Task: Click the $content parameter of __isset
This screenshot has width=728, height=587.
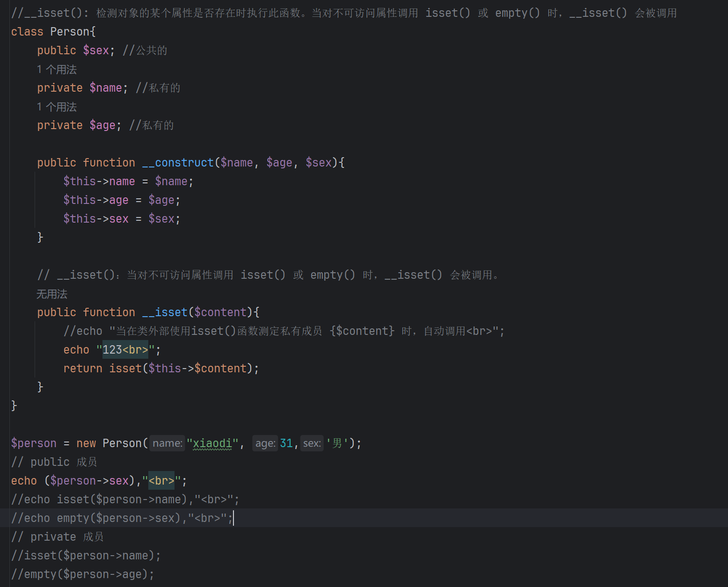Action: pos(220,312)
